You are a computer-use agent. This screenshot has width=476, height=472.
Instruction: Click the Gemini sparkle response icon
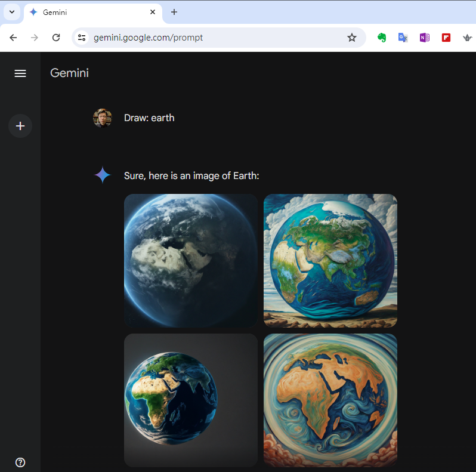coord(103,175)
